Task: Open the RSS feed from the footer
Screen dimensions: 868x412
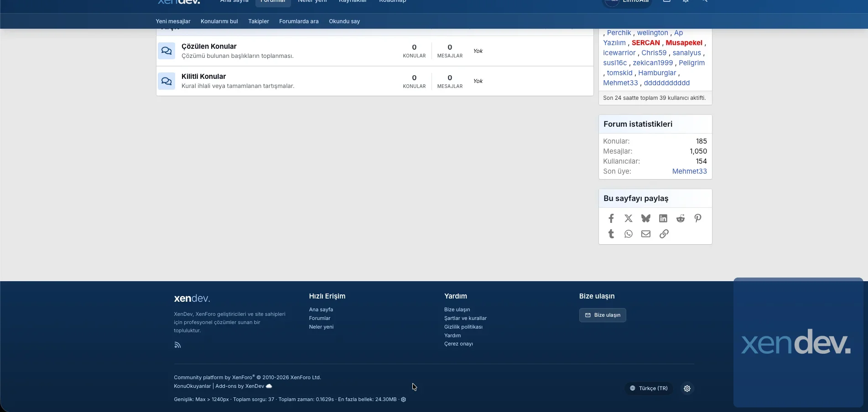Action: click(177, 345)
